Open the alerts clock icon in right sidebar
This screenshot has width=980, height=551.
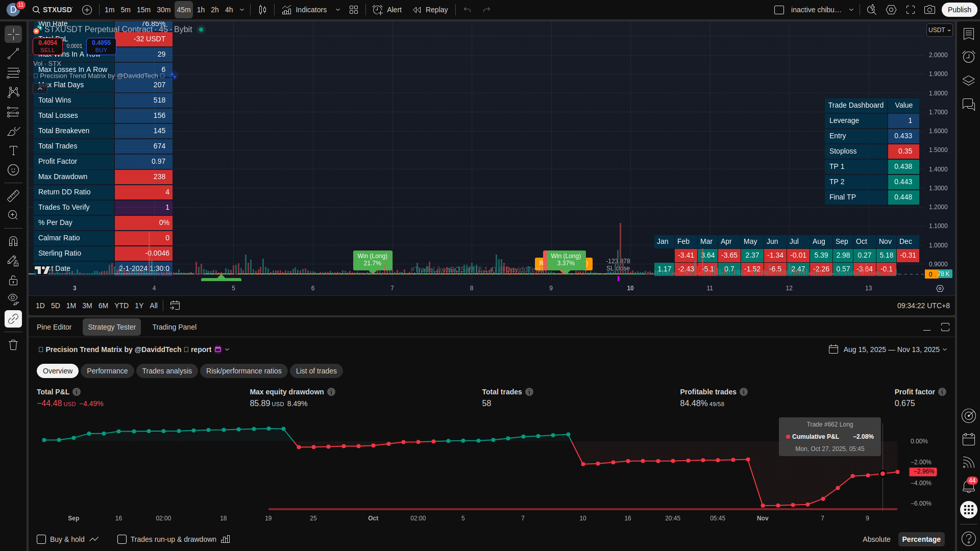point(968,57)
